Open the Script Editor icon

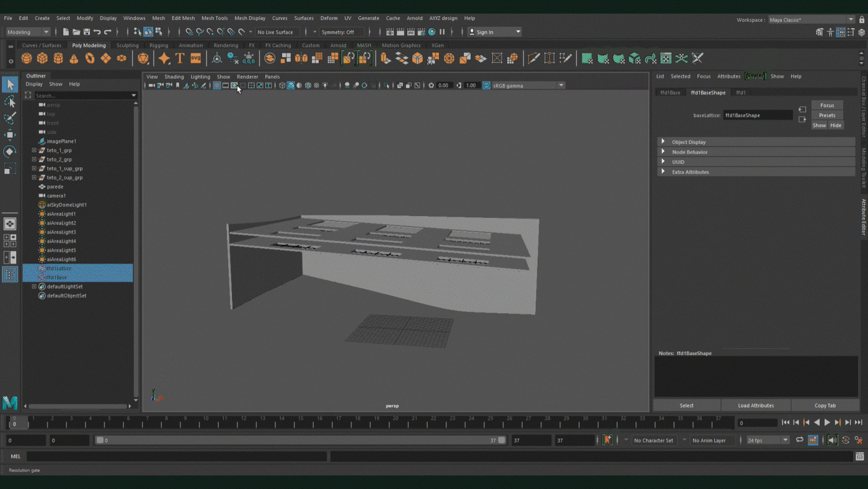859,457
